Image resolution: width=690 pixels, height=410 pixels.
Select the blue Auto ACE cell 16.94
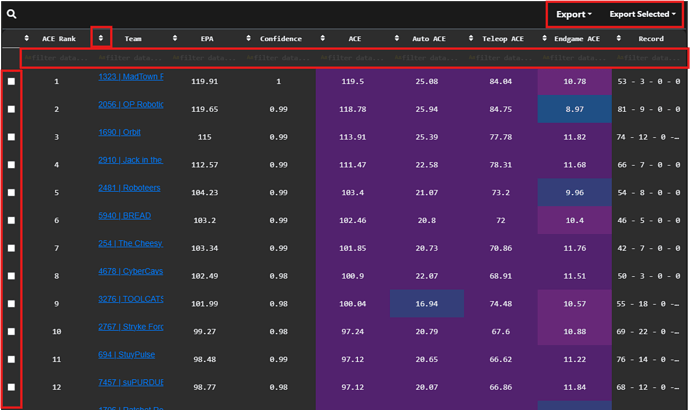[427, 304]
